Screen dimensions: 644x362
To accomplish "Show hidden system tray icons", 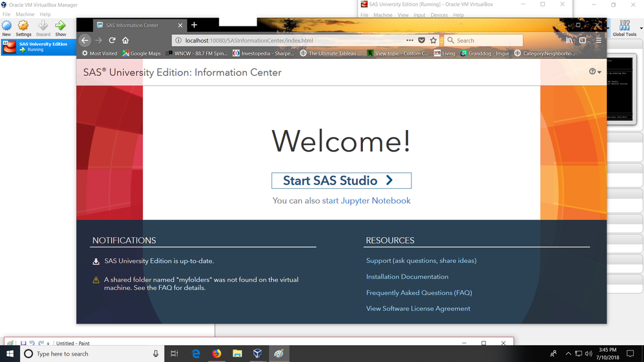I will click(x=569, y=354).
